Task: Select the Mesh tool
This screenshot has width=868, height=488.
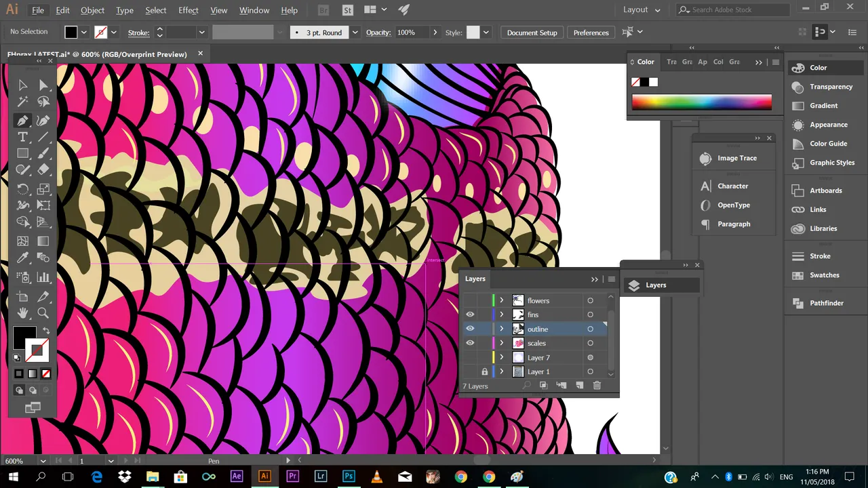Action: 22,241
